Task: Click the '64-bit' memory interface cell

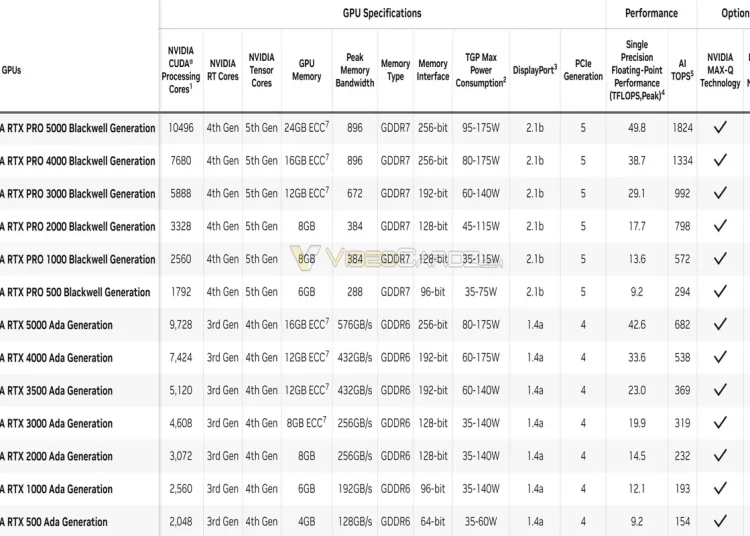Action: pyautogui.click(x=433, y=522)
